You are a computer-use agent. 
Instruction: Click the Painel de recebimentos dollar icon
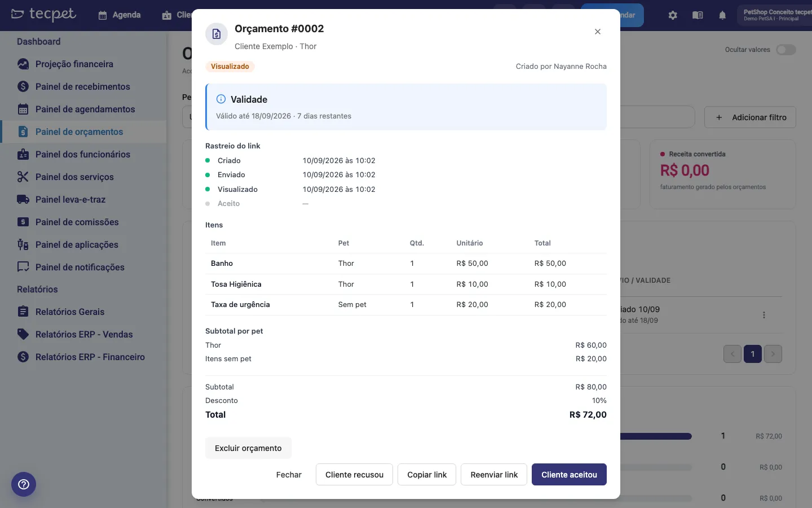coord(23,86)
